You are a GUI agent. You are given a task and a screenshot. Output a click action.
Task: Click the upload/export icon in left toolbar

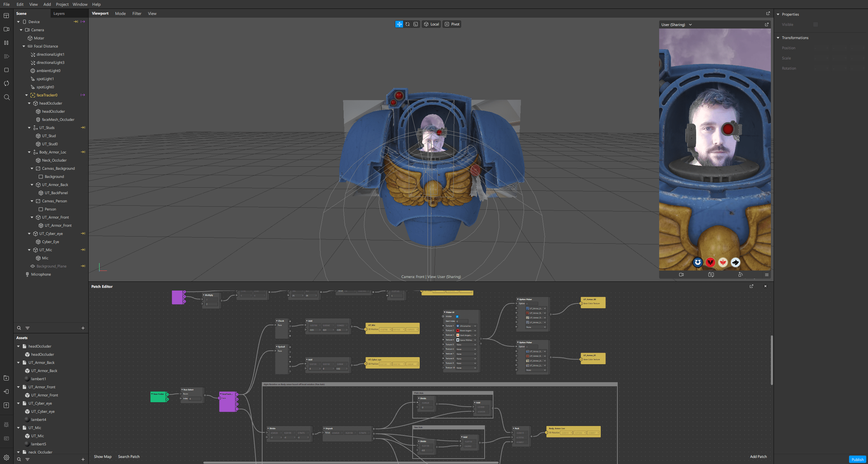6,405
